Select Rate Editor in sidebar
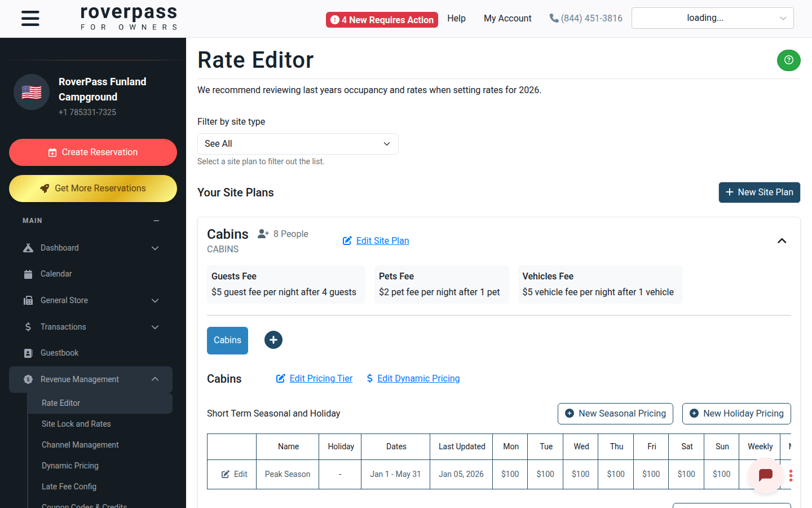 [x=100, y=403]
